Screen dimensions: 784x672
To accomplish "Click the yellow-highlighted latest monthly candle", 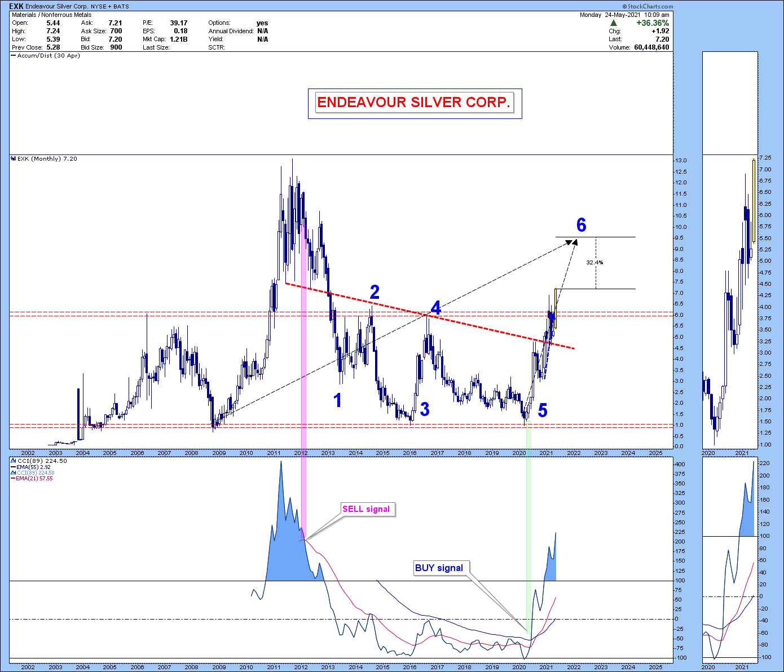I will (x=556, y=309).
